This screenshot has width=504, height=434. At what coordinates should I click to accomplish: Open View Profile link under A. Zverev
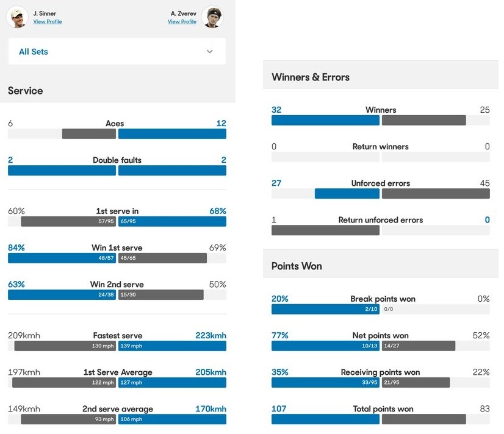click(x=182, y=22)
